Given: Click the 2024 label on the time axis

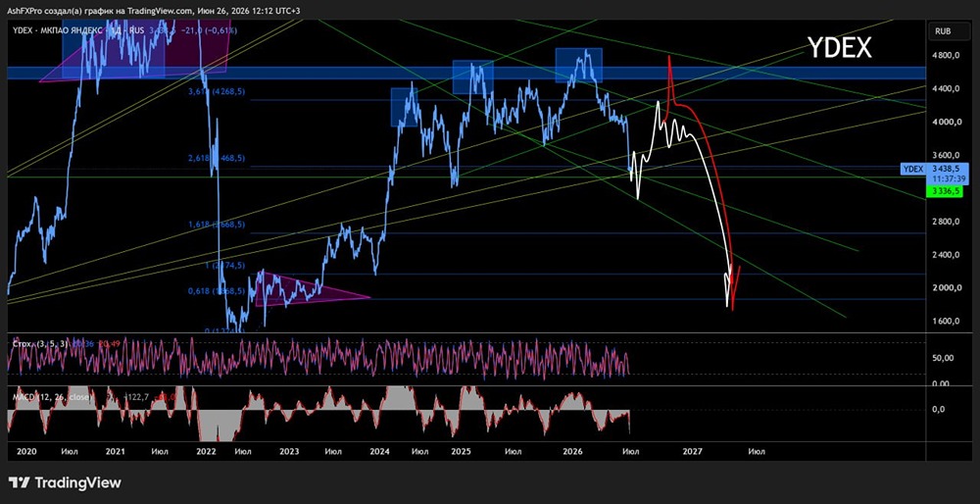Looking at the screenshot, I should (x=379, y=451).
